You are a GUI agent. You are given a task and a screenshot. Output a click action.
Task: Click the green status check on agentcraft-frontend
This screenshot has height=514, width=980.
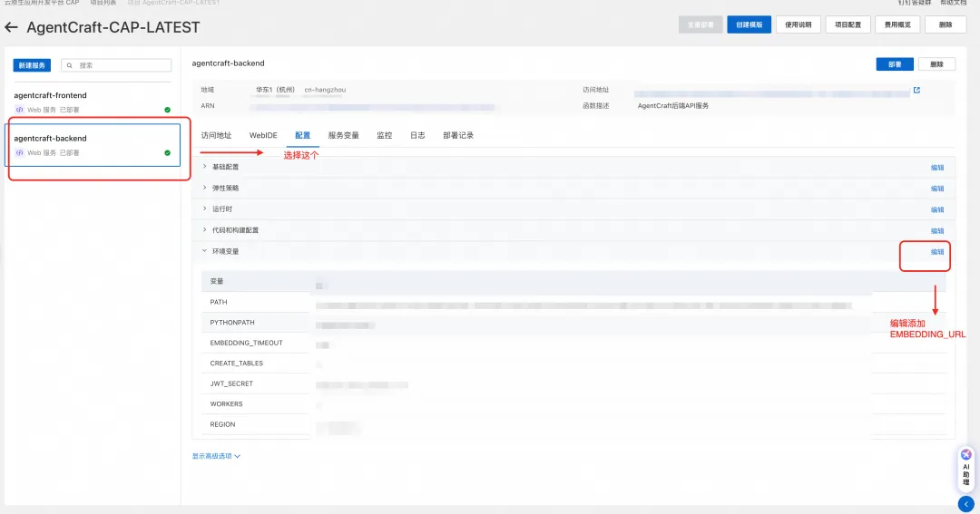[x=168, y=110]
